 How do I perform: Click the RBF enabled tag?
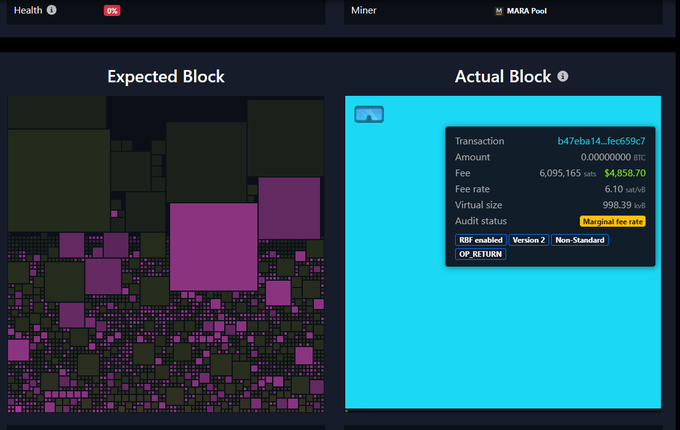pos(481,240)
